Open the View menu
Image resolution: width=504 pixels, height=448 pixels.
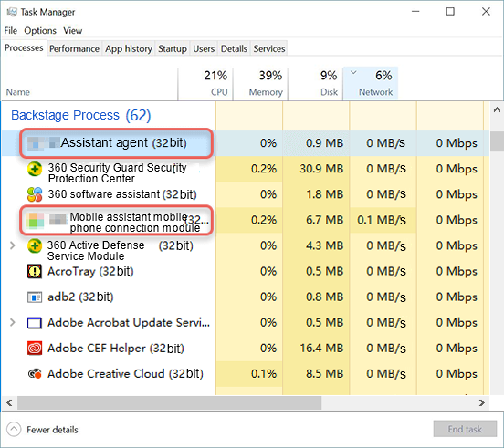[x=73, y=31]
